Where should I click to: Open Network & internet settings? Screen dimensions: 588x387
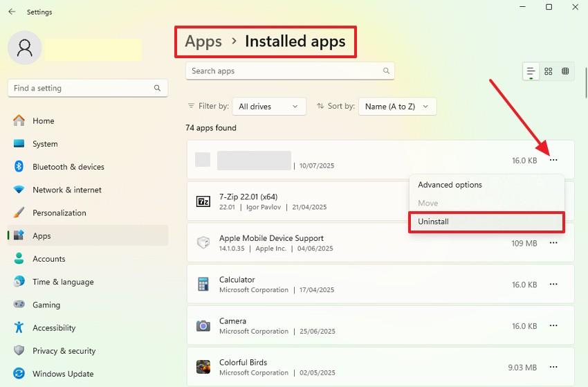(x=87, y=190)
